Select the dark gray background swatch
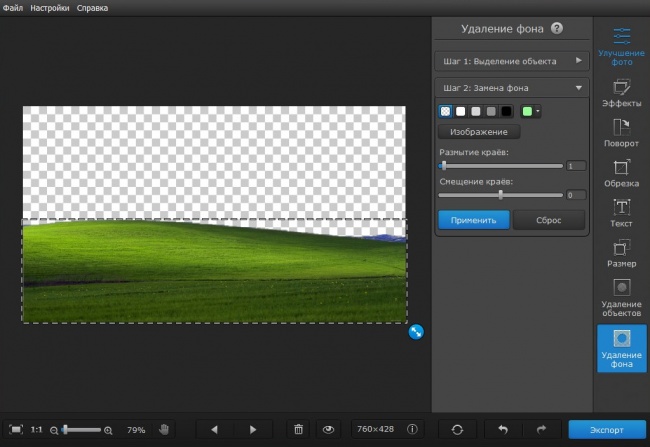Screen dimensions: 650x447 tap(491, 111)
